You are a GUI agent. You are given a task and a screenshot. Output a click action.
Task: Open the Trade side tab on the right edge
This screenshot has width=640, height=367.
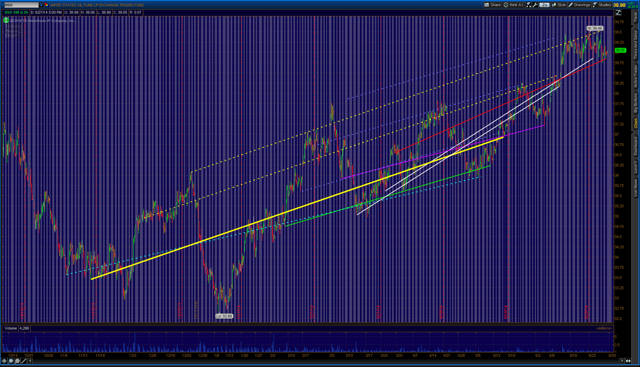coord(636,18)
